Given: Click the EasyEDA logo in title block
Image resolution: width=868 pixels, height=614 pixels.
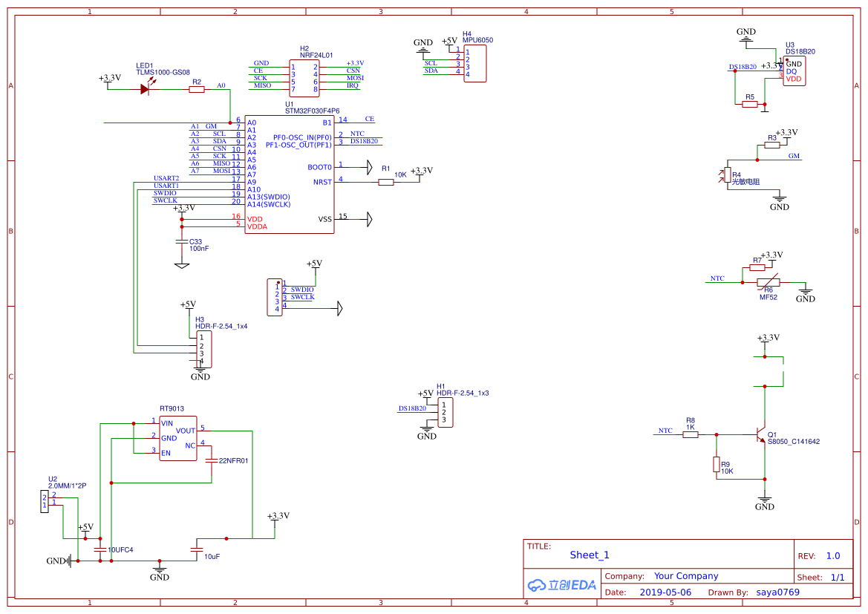Looking at the screenshot, I should [562, 586].
